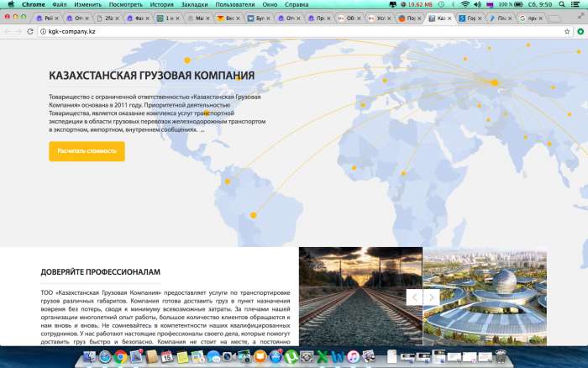The height and width of the screenshot is (368, 588).
Task: Click the browser forward arrow
Action: 18,32
